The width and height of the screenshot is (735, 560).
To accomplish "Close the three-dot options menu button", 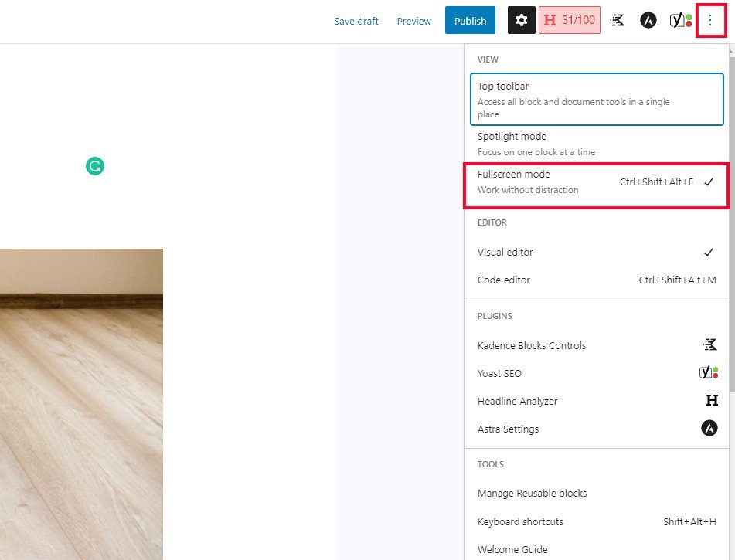I will tap(710, 21).
